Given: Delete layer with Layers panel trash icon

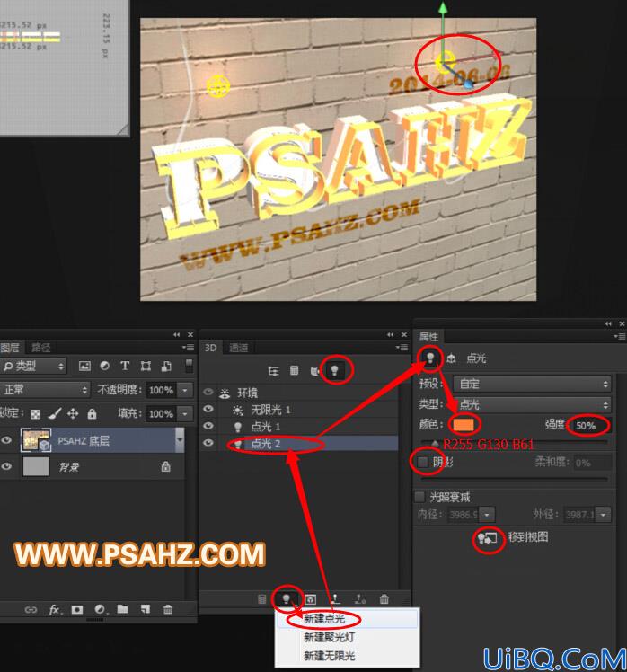Looking at the screenshot, I should [x=168, y=609].
